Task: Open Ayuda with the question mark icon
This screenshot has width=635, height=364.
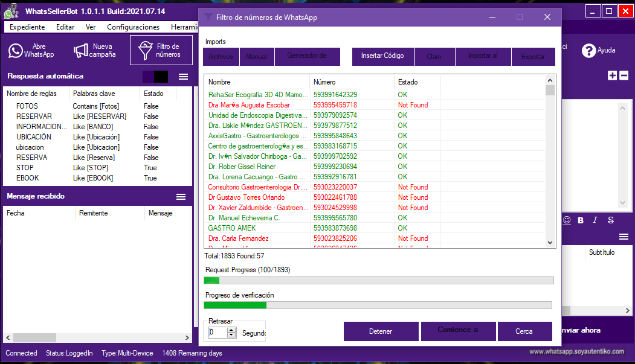Action: point(588,51)
